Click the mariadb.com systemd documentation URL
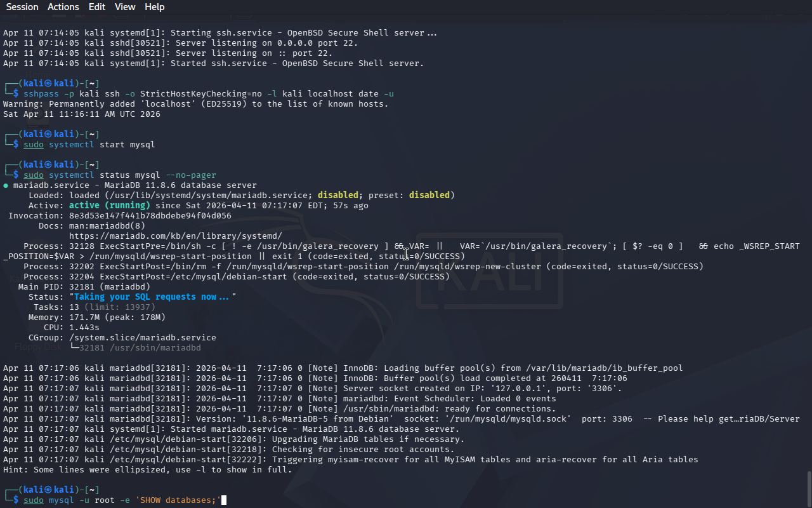 (175, 236)
